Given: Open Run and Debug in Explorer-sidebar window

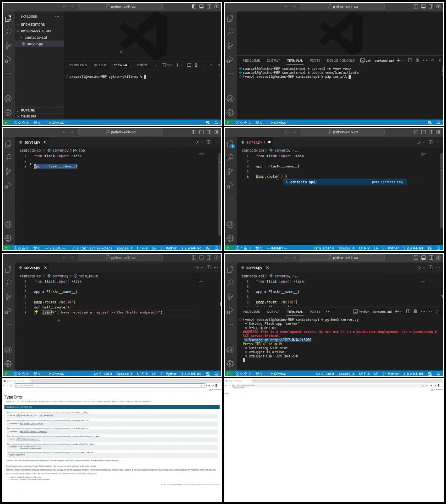Looking at the screenshot, I should (8, 59).
